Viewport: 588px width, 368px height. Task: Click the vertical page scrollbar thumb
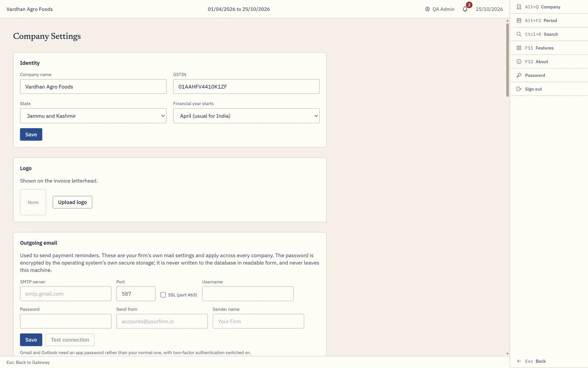[x=508, y=60]
